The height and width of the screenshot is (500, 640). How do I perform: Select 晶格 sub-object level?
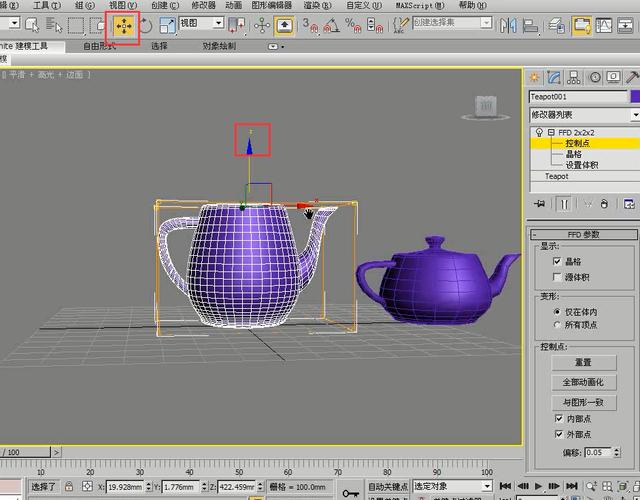pos(573,154)
